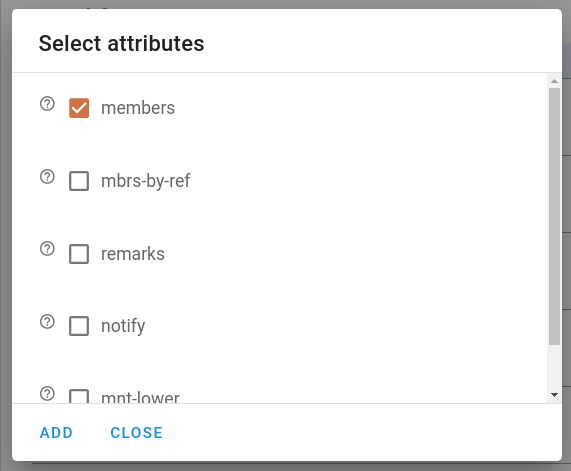Click the scrollbar up arrow
571x471 pixels.
pyautogui.click(x=555, y=81)
